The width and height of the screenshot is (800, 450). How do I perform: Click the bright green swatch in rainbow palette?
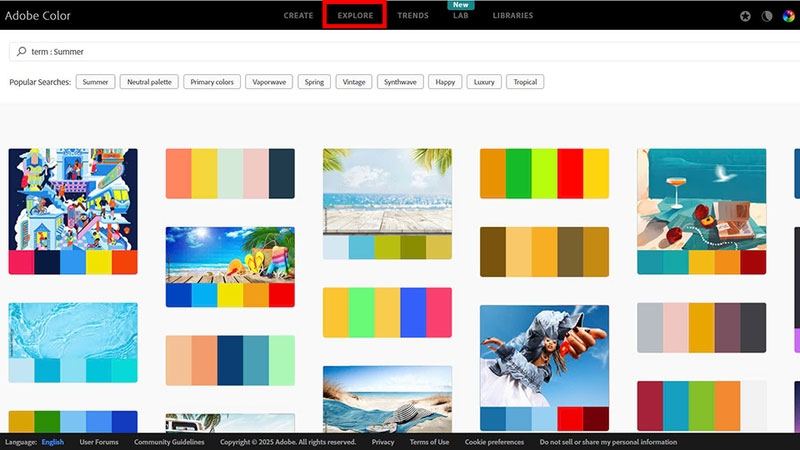(x=518, y=165)
